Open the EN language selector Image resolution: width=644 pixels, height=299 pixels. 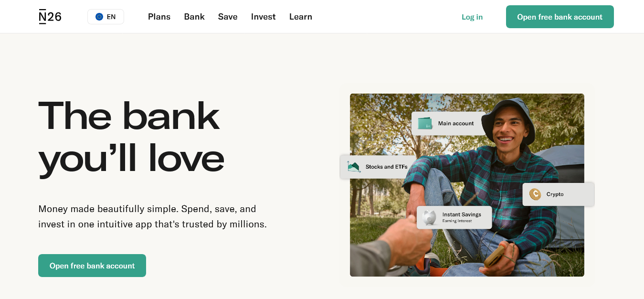[x=106, y=17]
